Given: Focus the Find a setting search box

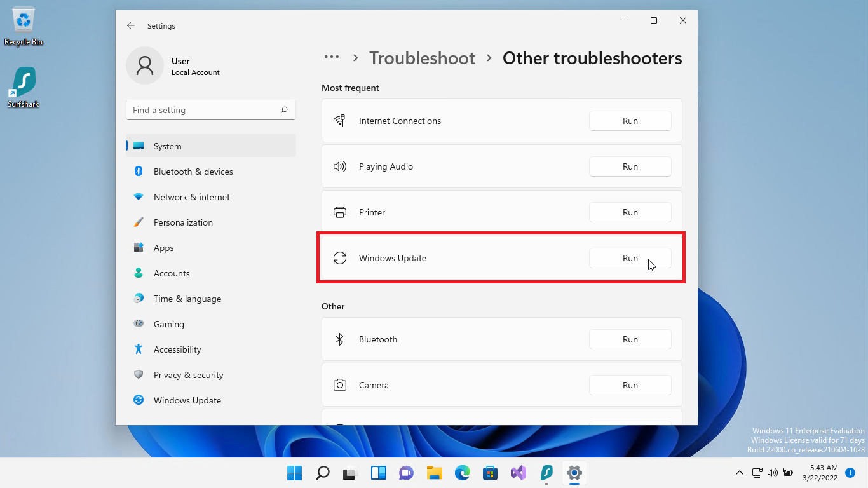Looking at the screenshot, I should tap(211, 110).
